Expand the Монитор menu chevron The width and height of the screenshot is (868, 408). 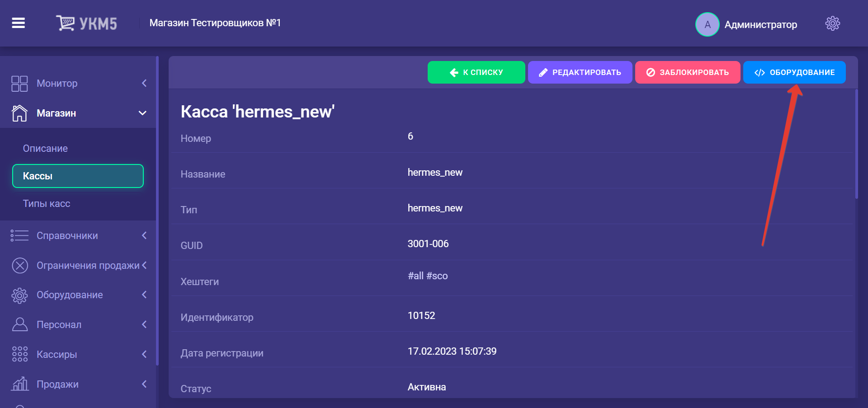(x=144, y=83)
